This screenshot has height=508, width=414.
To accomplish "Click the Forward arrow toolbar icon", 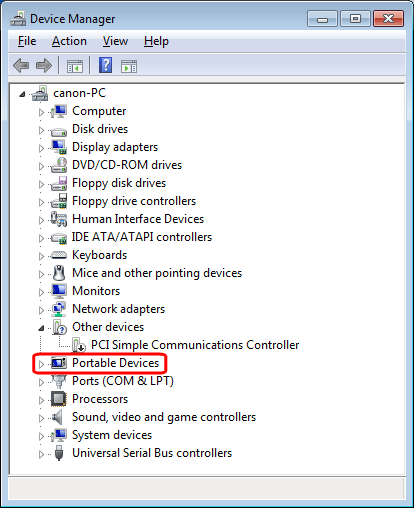I will click(44, 65).
